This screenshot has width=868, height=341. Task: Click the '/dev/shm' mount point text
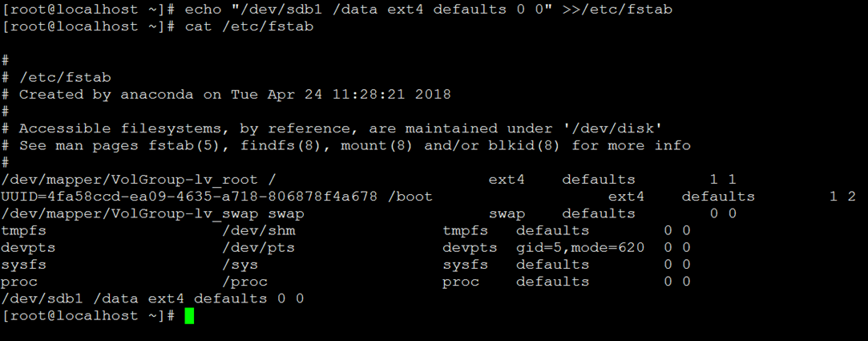tap(259, 230)
